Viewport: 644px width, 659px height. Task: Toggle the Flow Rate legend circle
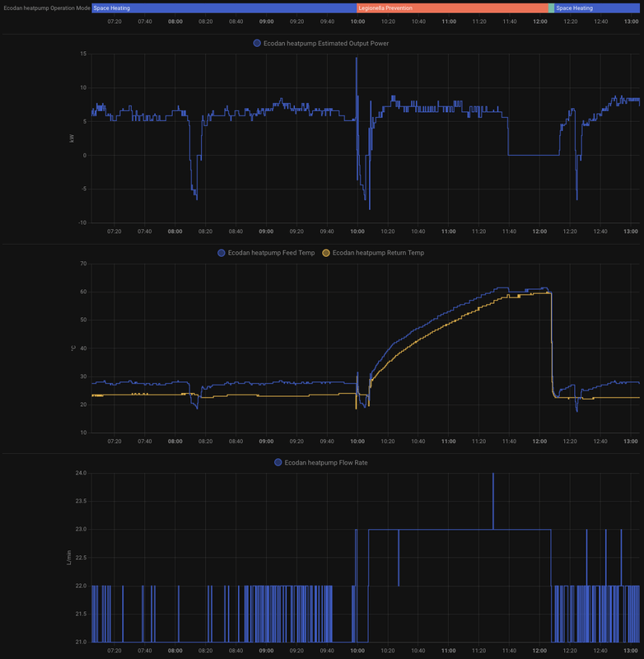click(x=278, y=462)
